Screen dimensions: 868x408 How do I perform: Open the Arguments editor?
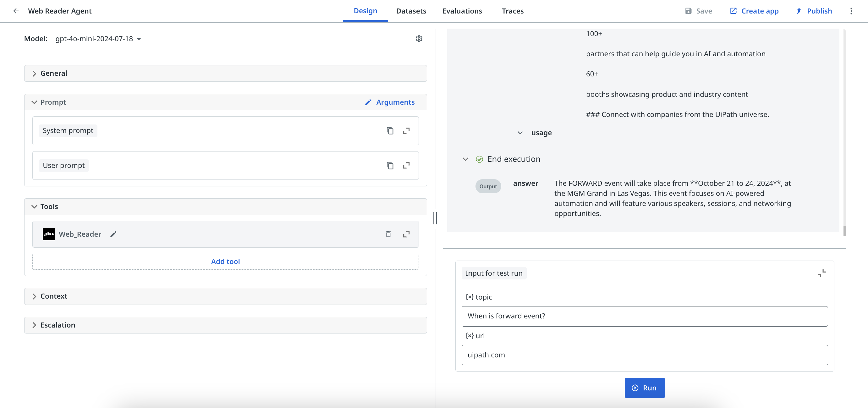[x=389, y=102]
